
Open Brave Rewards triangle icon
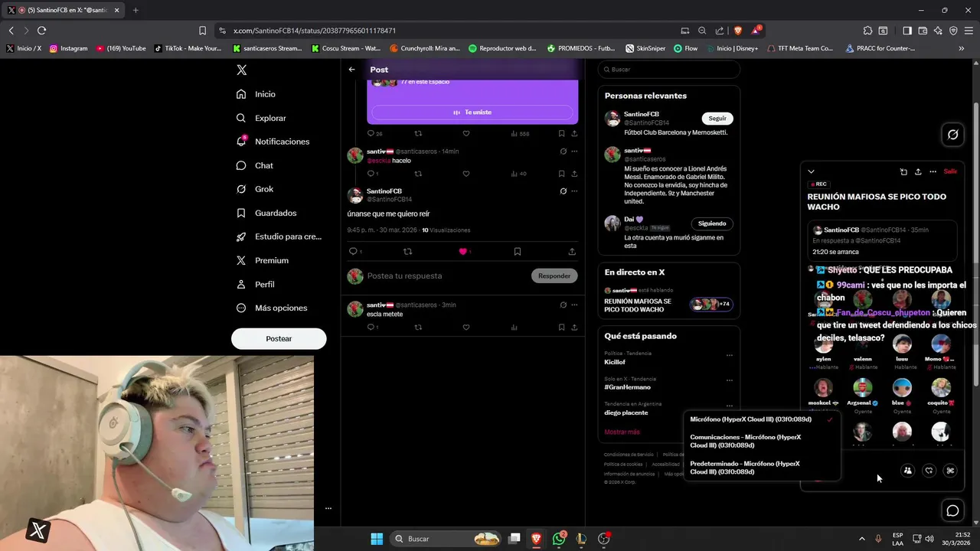click(755, 31)
